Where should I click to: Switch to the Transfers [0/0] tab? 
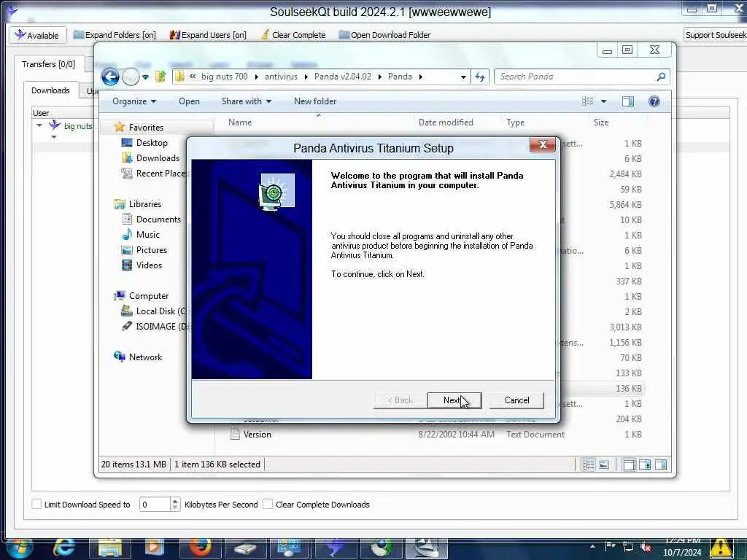tap(49, 64)
